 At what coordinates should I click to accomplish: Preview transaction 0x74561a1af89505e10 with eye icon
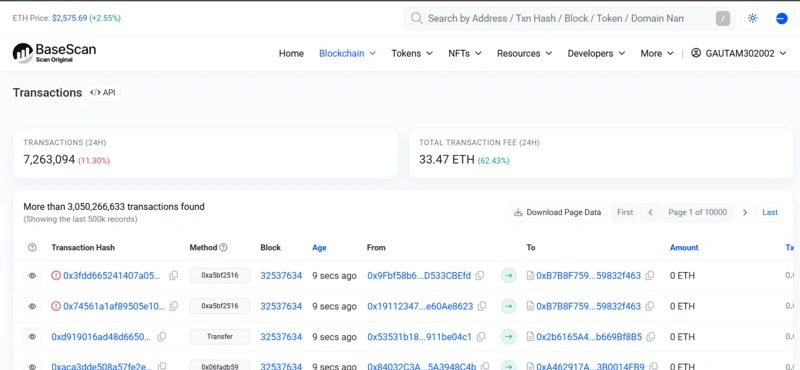tap(32, 306)
